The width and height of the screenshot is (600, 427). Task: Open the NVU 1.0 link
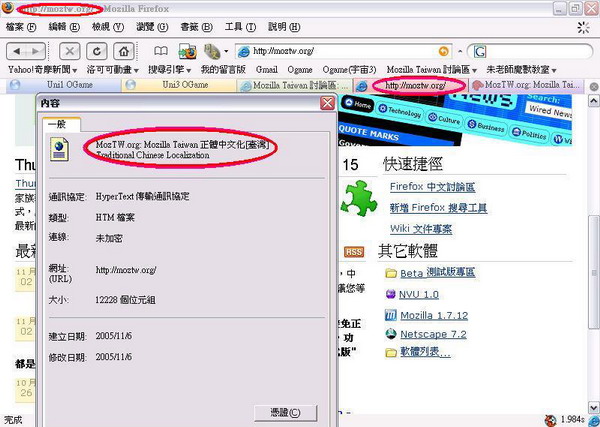(x=419, y=294)
